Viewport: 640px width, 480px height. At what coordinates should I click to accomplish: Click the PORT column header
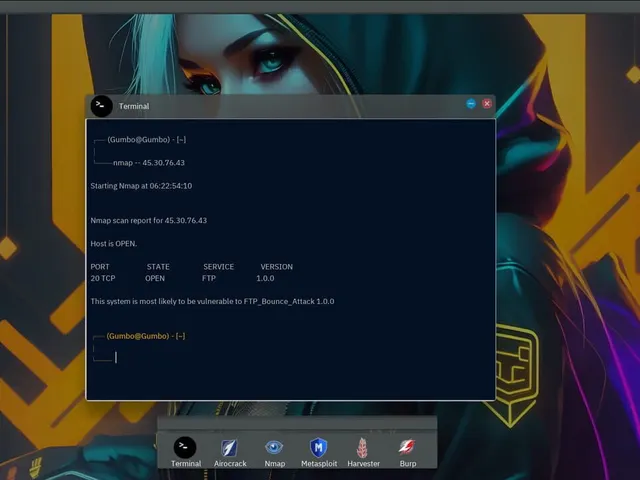(x=100, y=267)
